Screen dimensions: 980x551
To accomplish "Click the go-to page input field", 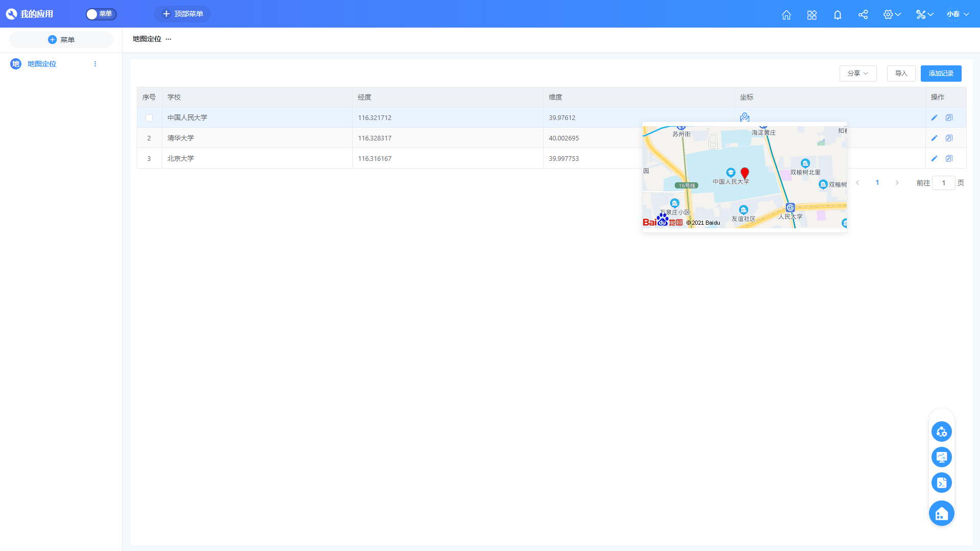I will [943, 183].
